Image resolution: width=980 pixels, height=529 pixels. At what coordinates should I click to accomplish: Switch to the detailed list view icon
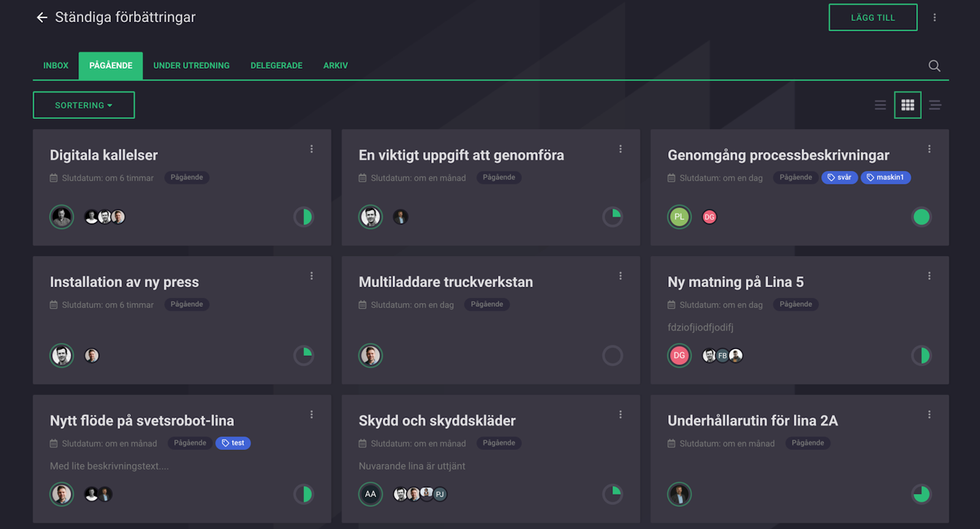click(935, 105)
